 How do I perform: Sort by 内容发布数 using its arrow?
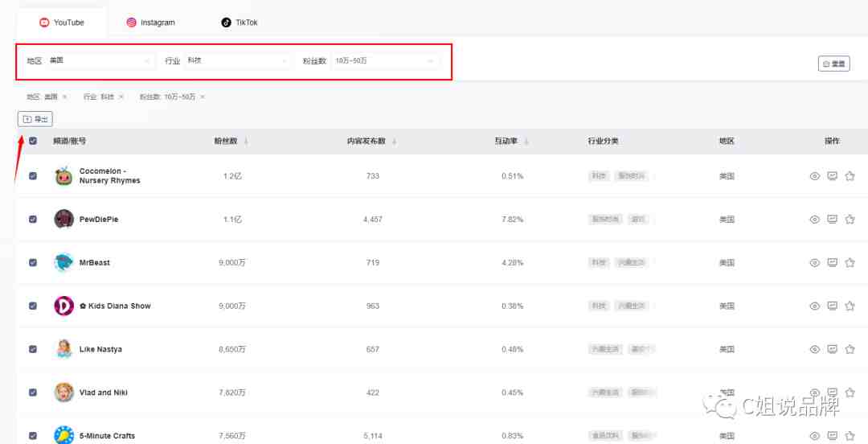394,142
